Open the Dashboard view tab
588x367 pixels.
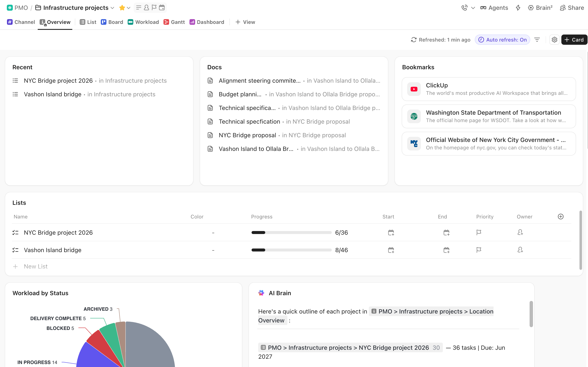coord(207,22)
